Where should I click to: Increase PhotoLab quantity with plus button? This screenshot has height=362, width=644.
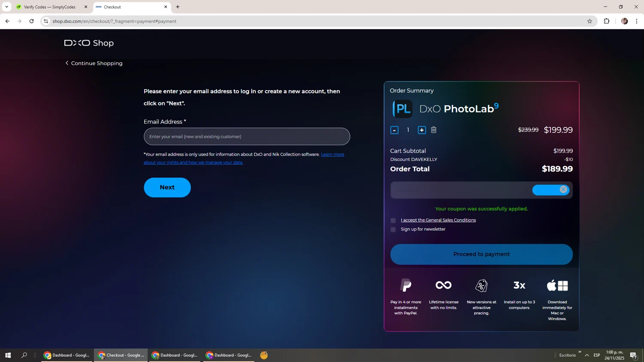(422, 130)
